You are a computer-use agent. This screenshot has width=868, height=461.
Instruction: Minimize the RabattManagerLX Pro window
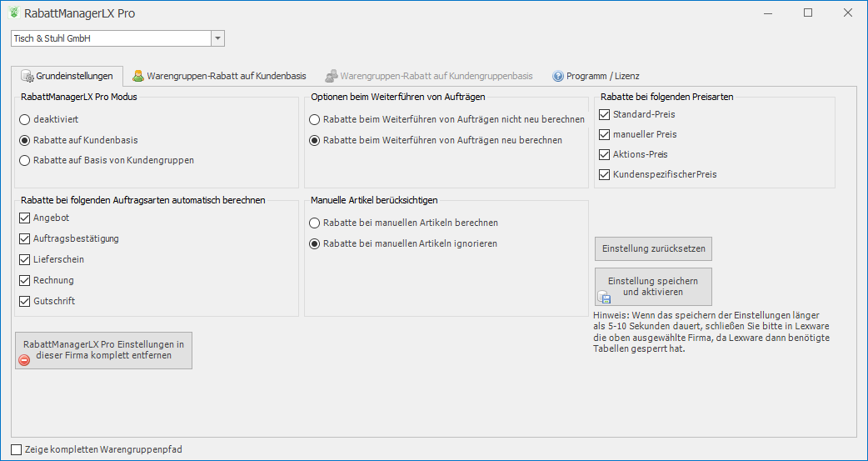point(768,13)
